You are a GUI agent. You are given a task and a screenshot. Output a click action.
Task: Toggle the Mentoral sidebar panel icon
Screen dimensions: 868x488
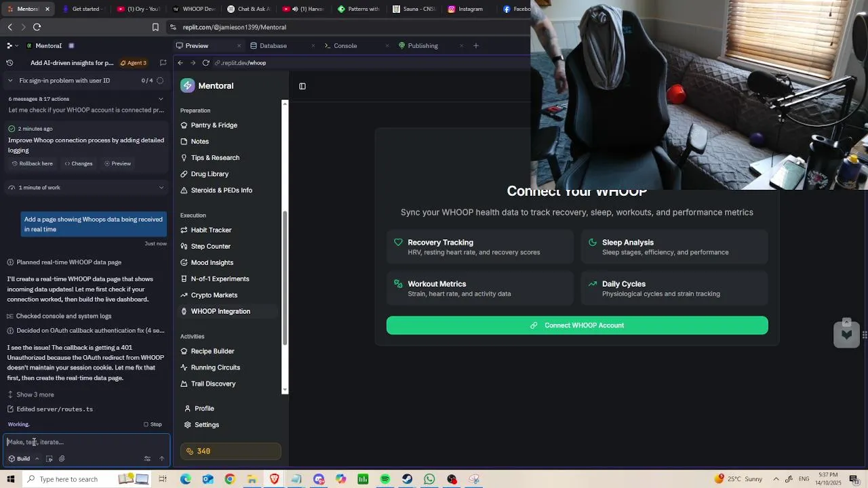point(302,86)
